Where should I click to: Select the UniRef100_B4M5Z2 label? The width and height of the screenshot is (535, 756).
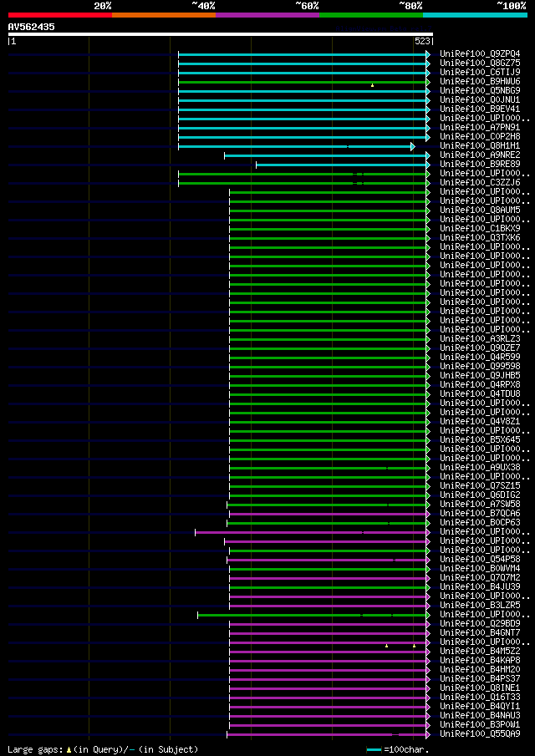[x=480, y=652]
